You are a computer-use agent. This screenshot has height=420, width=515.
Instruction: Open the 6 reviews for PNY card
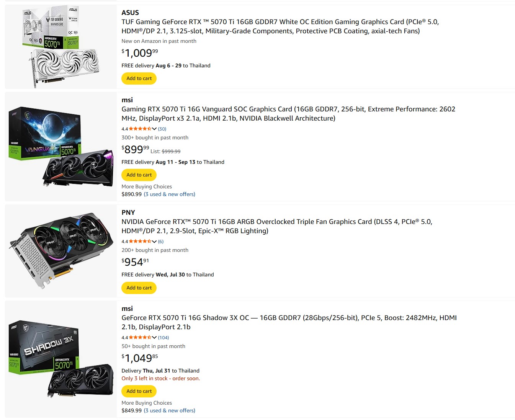[x=161, y=242]
